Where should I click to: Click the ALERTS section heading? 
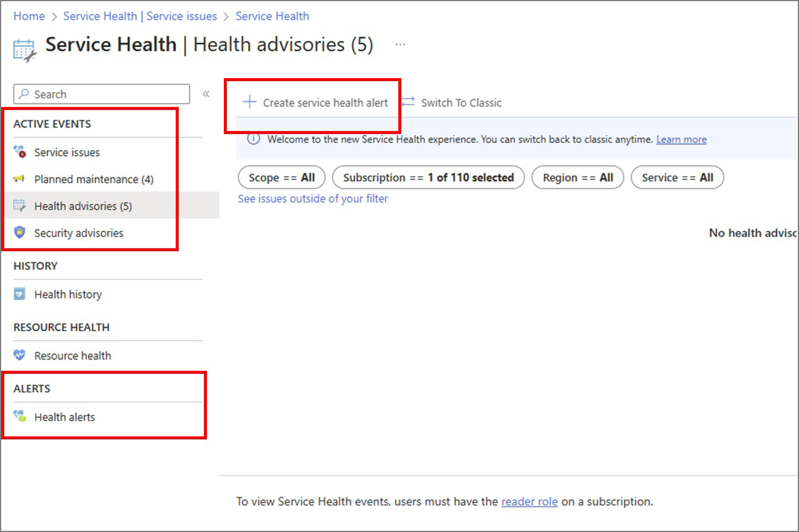[x=32, y=388]
